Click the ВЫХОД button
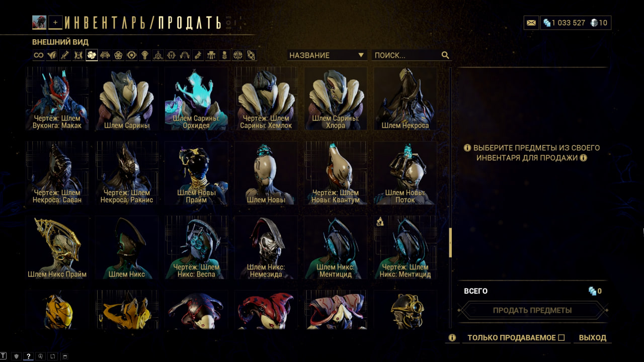644x362 pixels. point(593,338)
